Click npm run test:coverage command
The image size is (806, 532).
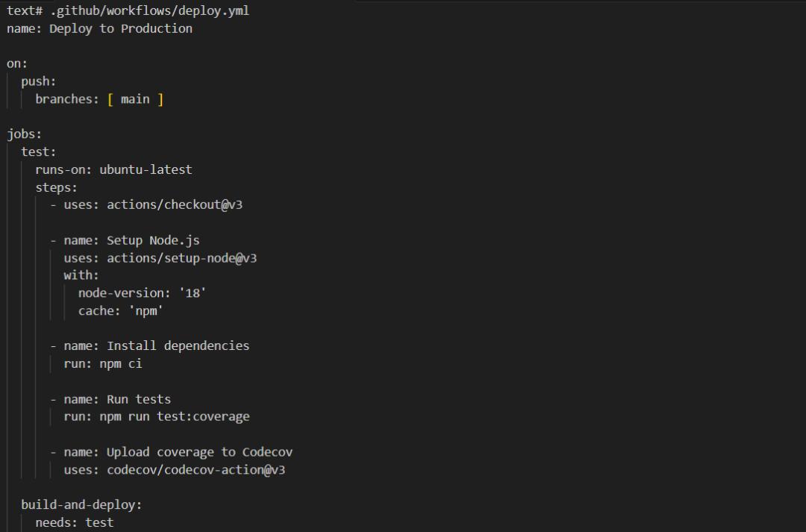tap(175, 416)
